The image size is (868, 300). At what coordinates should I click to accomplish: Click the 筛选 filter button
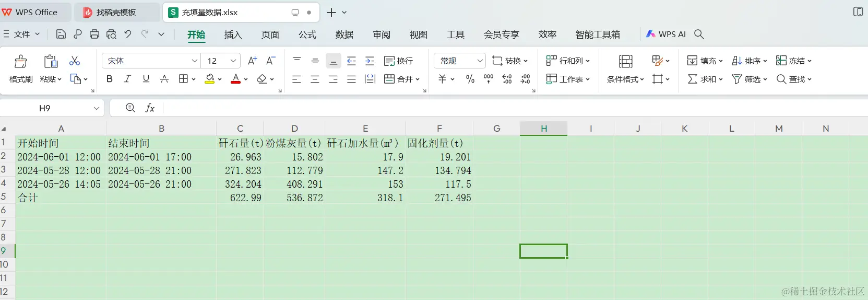pos(749,79)
